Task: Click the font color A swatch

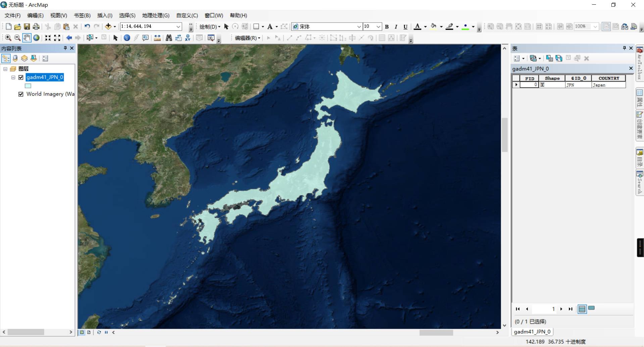Action: [x=417, y=27]
